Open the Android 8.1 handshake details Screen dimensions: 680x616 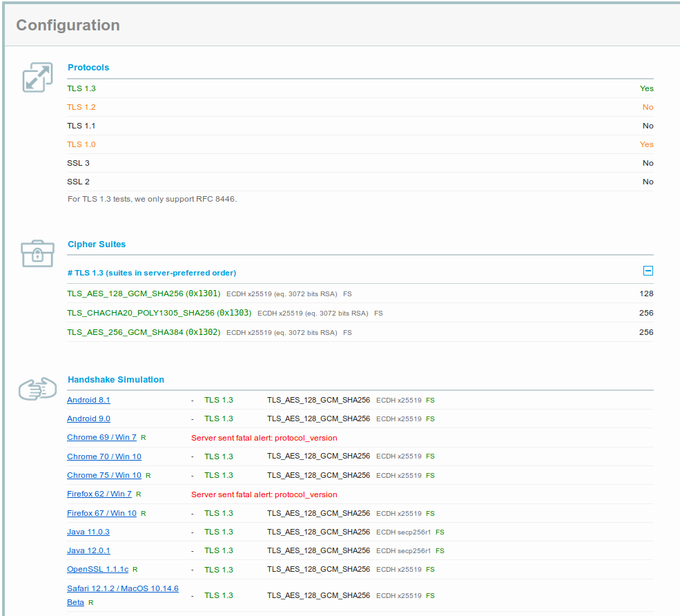[x=88, y=400]
